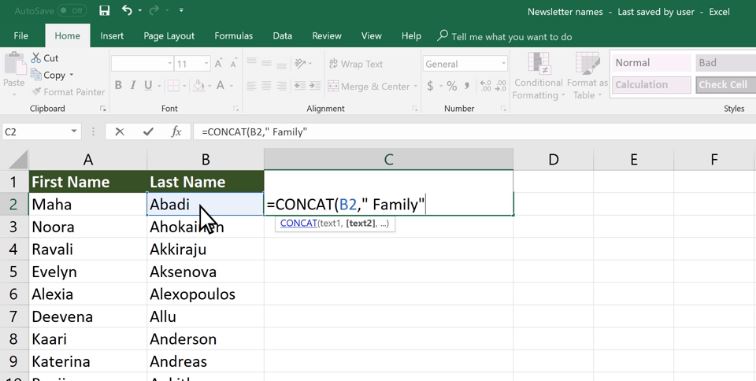Click the CONCAT function tooltip link
This screenshot has height=381, width=756.
tap(298, 223)
